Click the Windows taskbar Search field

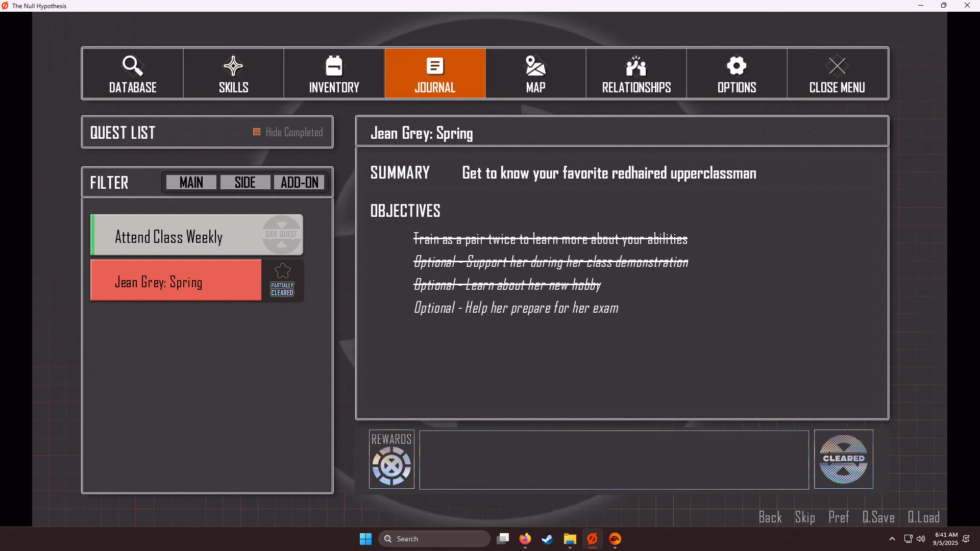(434, 539)
